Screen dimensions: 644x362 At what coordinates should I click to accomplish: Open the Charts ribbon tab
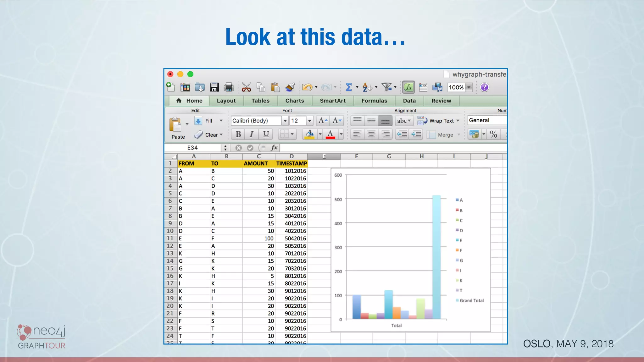(294, 101)
